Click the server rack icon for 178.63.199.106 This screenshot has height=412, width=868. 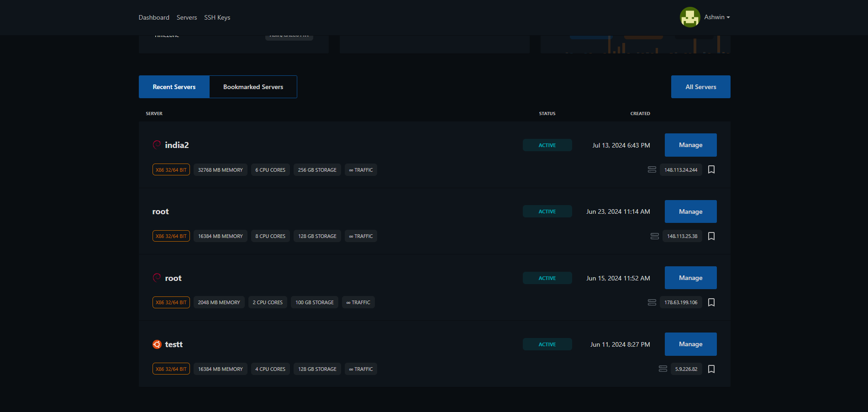(x=652, y=302)
